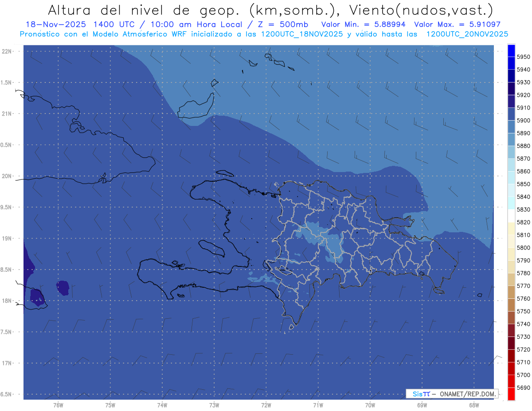
Task: Select colorbar value '5820'
Action: tap(524, 222)
